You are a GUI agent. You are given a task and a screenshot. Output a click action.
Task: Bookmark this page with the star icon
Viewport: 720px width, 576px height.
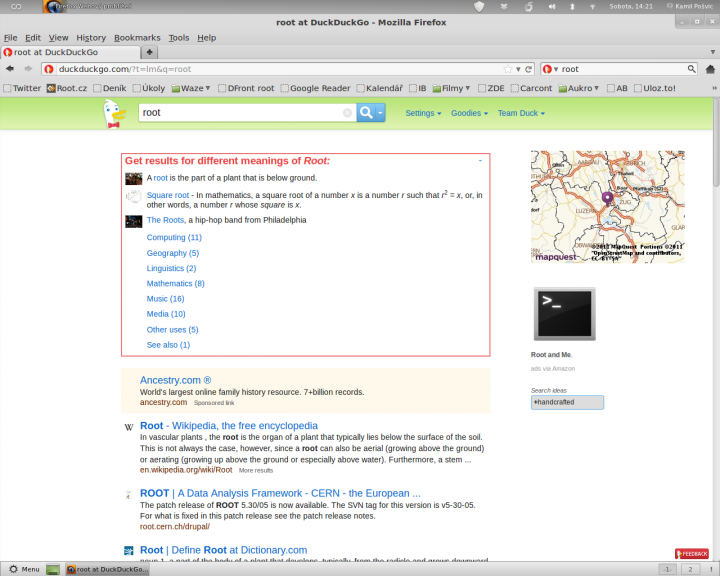(507, 69)
